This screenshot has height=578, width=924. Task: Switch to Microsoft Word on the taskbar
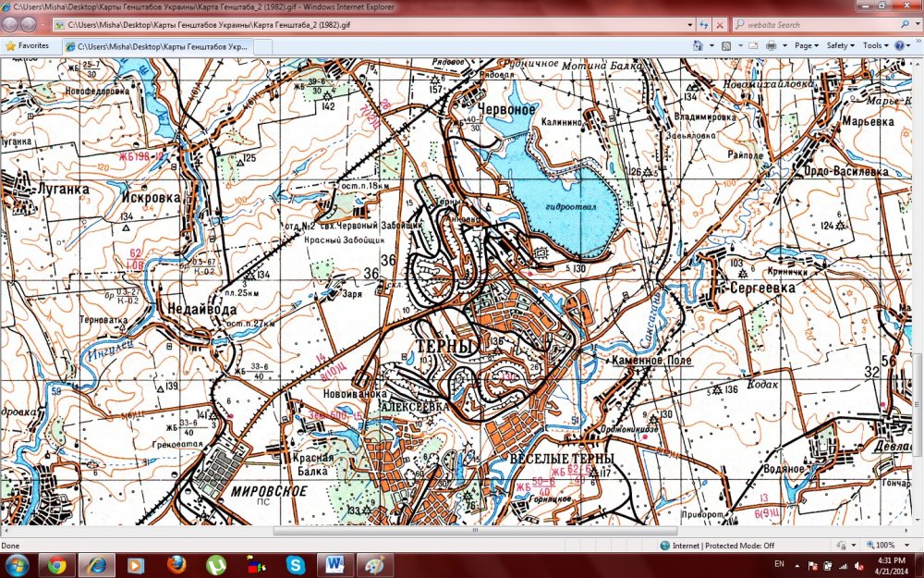coord(334,565)
